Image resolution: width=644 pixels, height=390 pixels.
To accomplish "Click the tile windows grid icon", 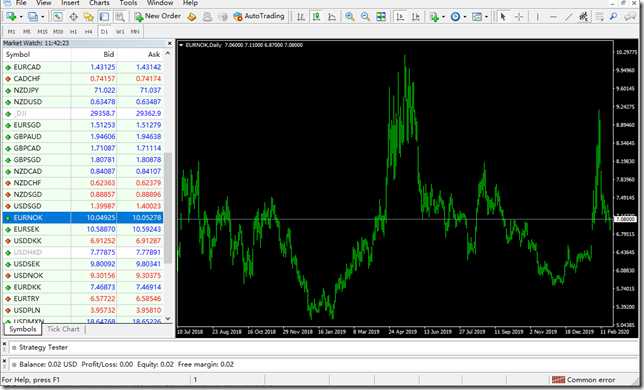I will [x=381, y=17].
